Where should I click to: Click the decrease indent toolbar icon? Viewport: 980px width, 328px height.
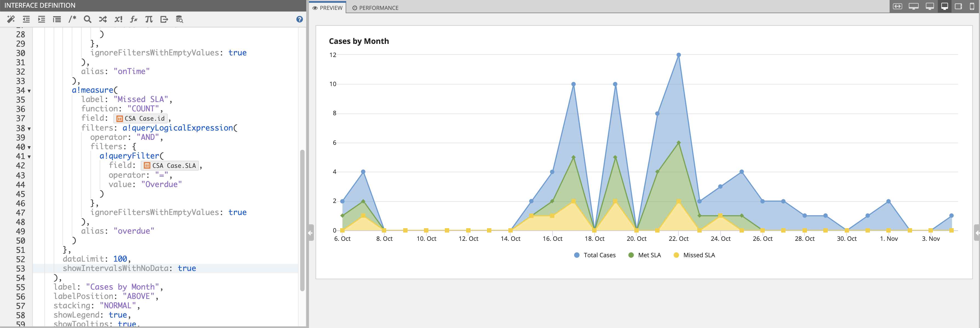[x=26, y=19]
